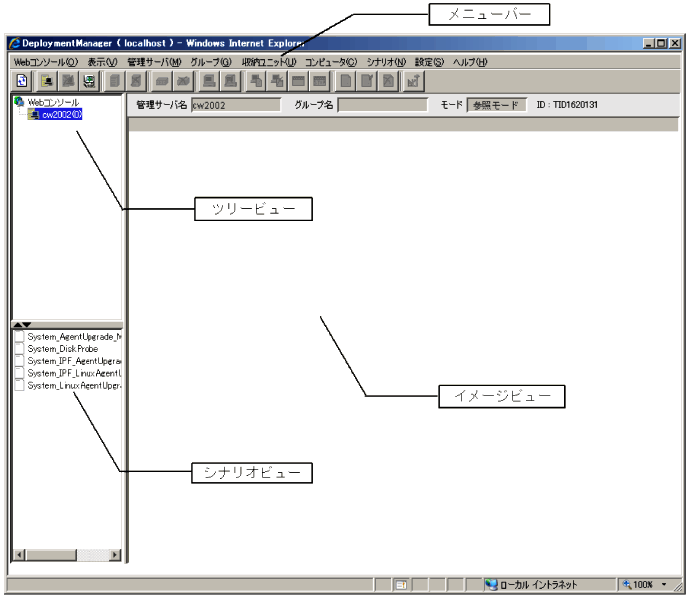Open the 設定(S) menu
688x597 pixels.
pos(429,62)
